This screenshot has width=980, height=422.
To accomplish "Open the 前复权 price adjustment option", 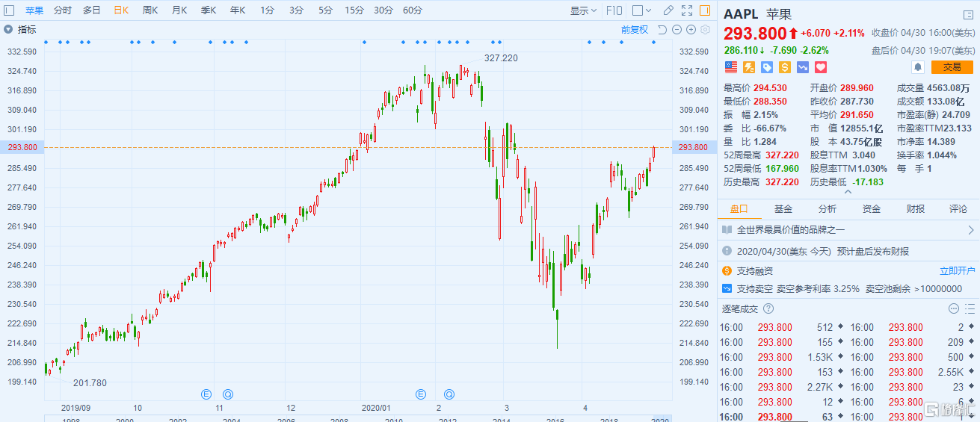I will point(635,30).
